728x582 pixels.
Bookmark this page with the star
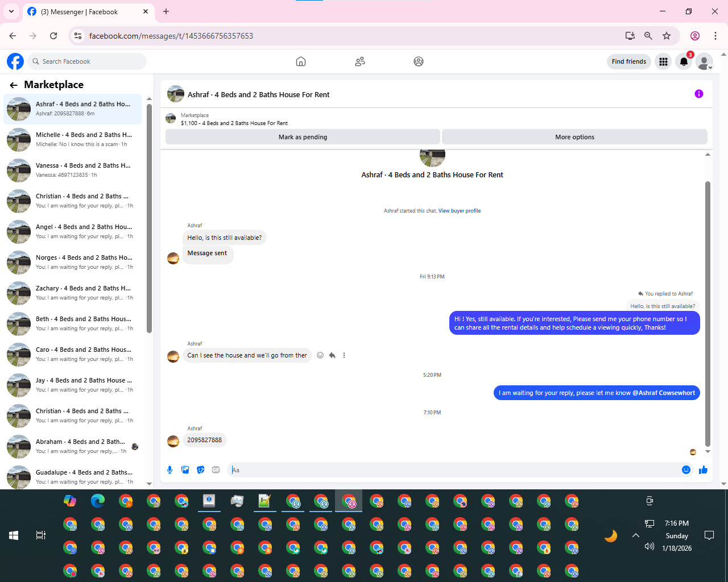click(x=667, y=36)
